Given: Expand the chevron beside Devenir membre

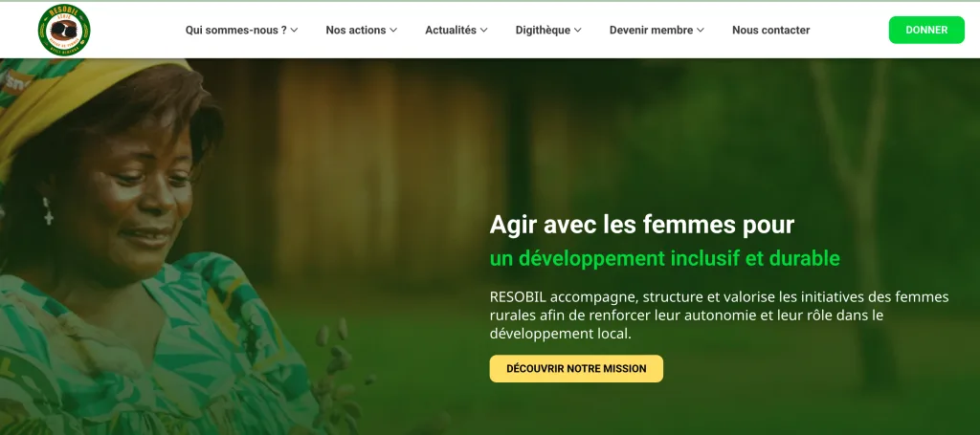Looking at the screenshot, I should pyautogui.click(x=701, y=30).
